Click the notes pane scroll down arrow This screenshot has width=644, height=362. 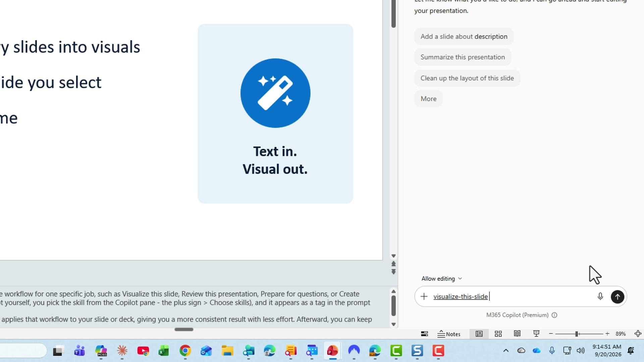(393, 324)
